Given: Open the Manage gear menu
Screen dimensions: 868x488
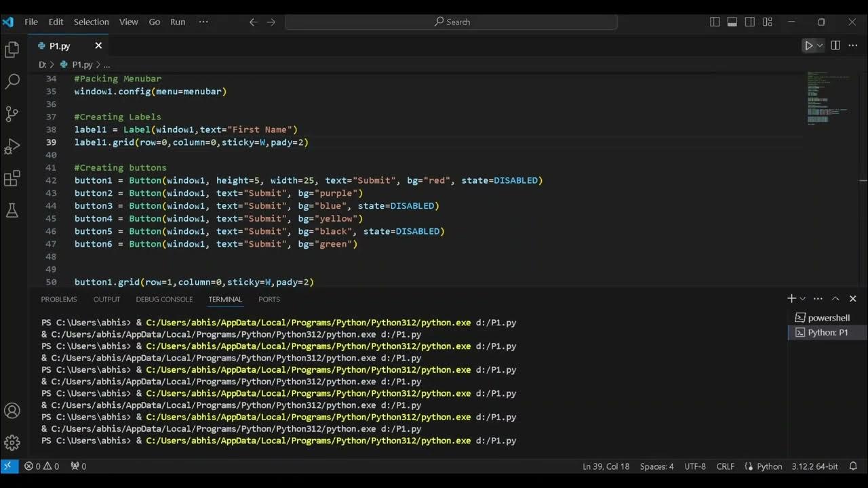Looking at the screenshot, I should coord(12,443).
